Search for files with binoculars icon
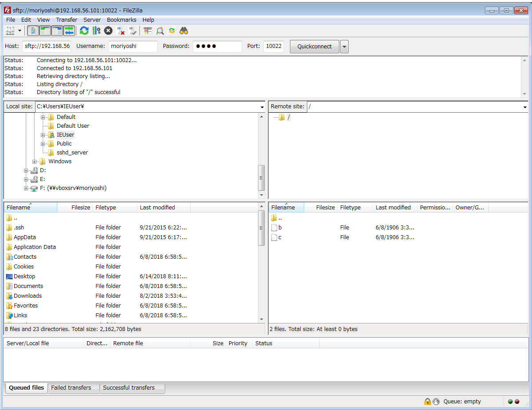The image size is (532, 410). point(184,31)
